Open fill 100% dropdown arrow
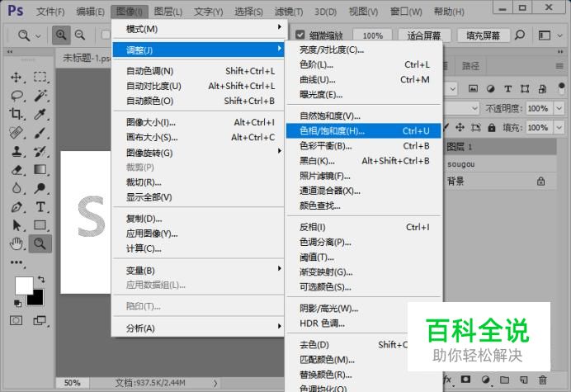The image size is (571, 392). pos(559,128)
